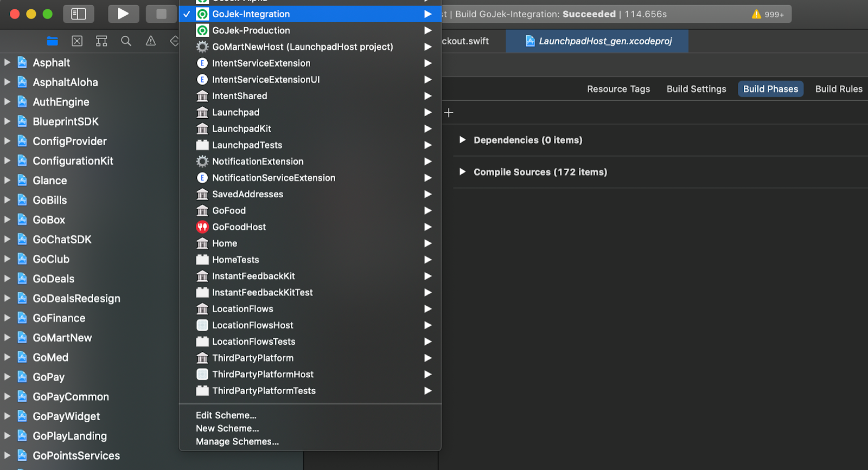Expand the GoChatSDK project tree
Image resolution: width=868 pixels, height=470 pixels.
tap(7, 239)
